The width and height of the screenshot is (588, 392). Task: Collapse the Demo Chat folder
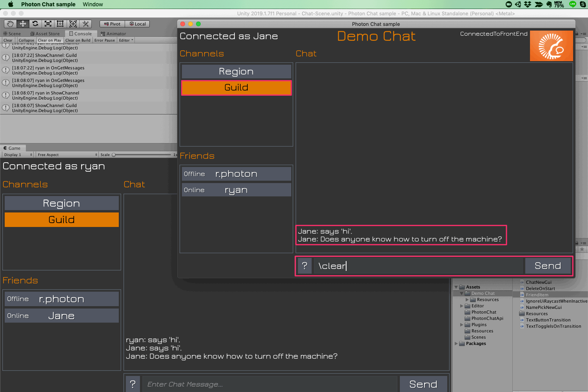pos(461,294)
